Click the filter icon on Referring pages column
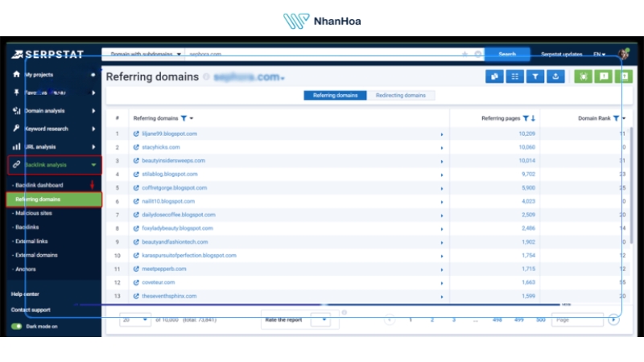This screenshot has width=644, height=362. (526, 118)
